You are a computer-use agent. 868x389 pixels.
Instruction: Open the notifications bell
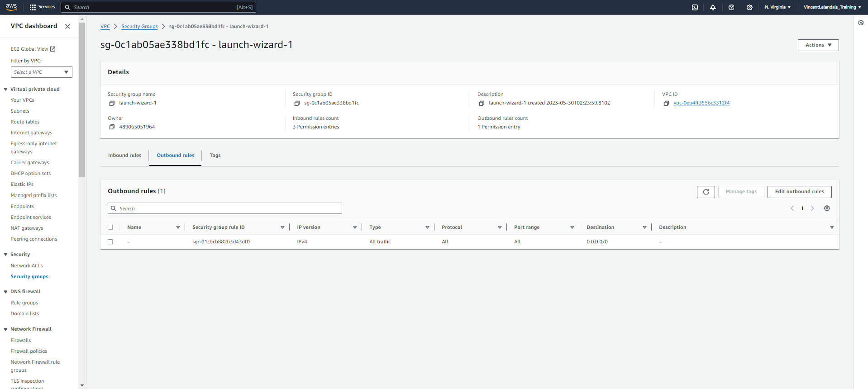point(713,7)
